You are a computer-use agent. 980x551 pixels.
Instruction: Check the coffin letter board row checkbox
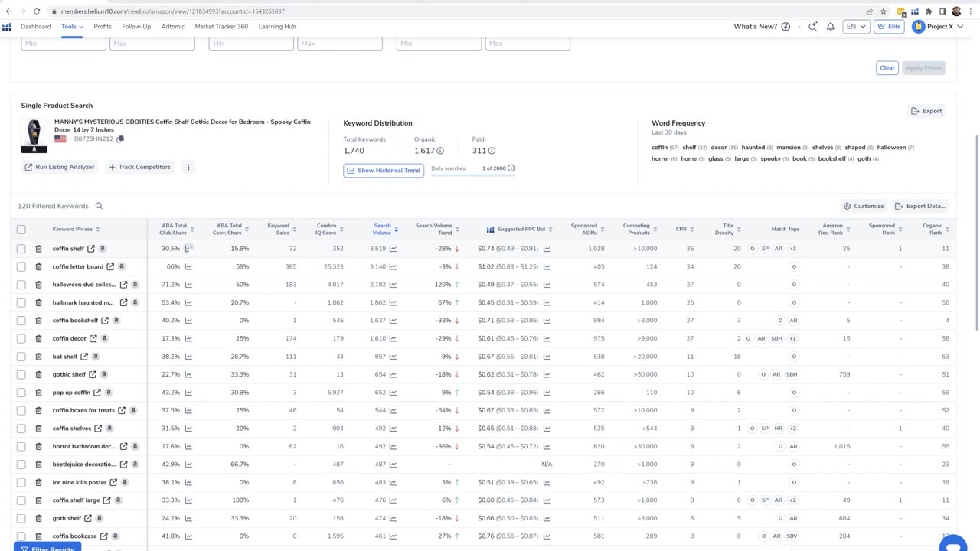pyautogui.click(x=21, y=267)
